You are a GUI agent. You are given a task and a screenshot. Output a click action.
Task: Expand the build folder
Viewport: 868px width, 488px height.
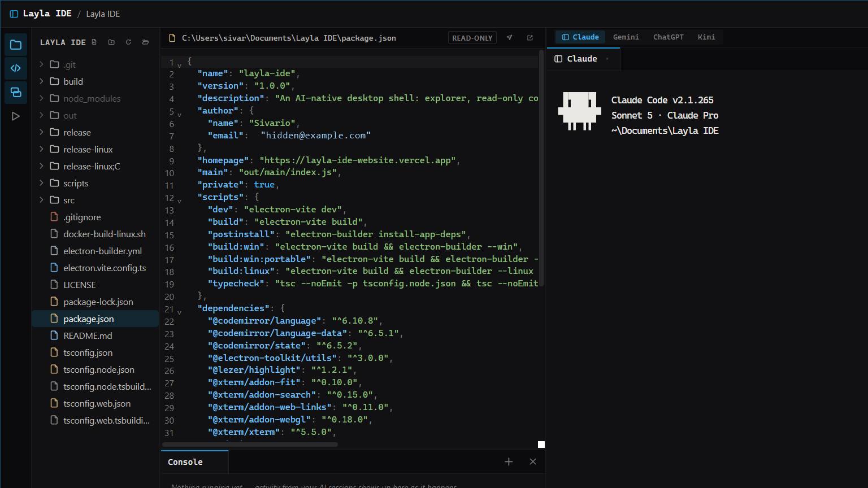pos(41,81)
